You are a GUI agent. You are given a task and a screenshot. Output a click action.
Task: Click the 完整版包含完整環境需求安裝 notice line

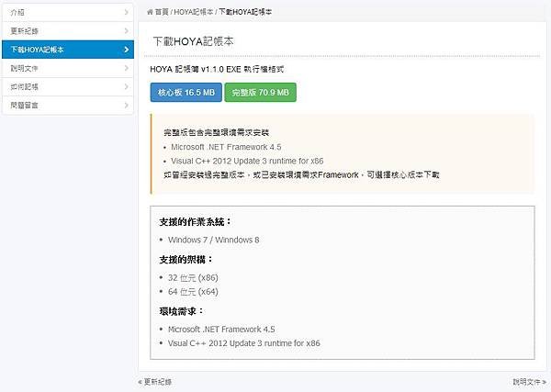[217, 132]
